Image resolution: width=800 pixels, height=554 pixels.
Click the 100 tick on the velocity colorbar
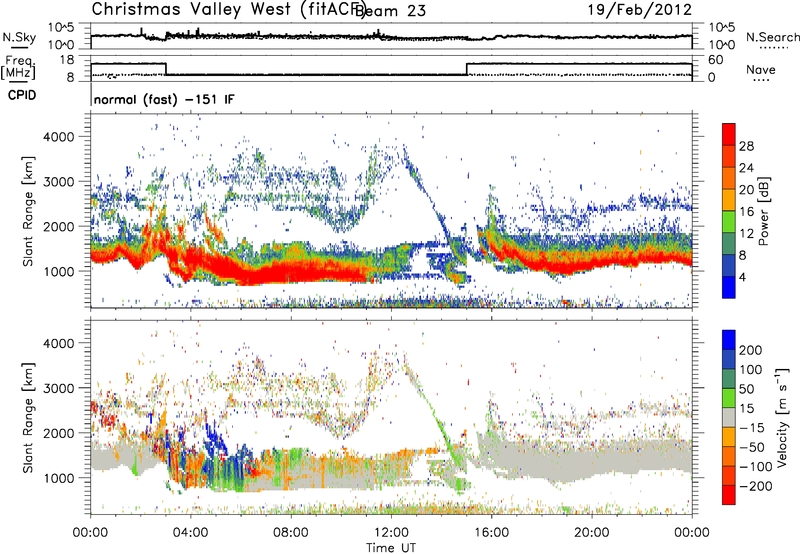coord(751,370)
